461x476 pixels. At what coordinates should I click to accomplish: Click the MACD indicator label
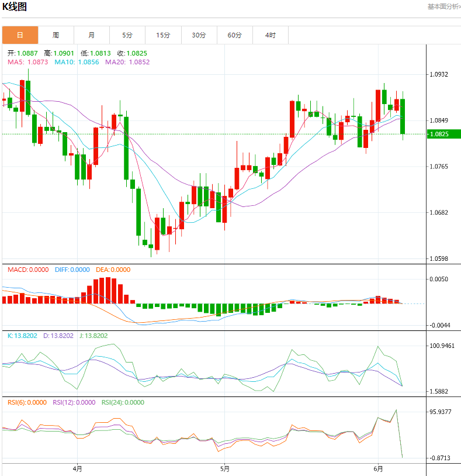(28, 270)
